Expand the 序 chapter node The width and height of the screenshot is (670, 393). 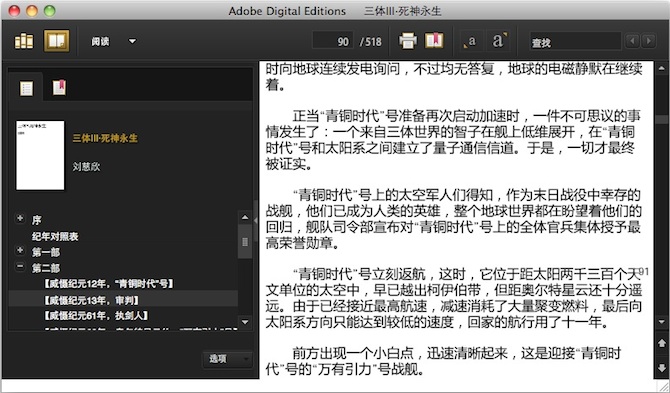tap(20, 218)
